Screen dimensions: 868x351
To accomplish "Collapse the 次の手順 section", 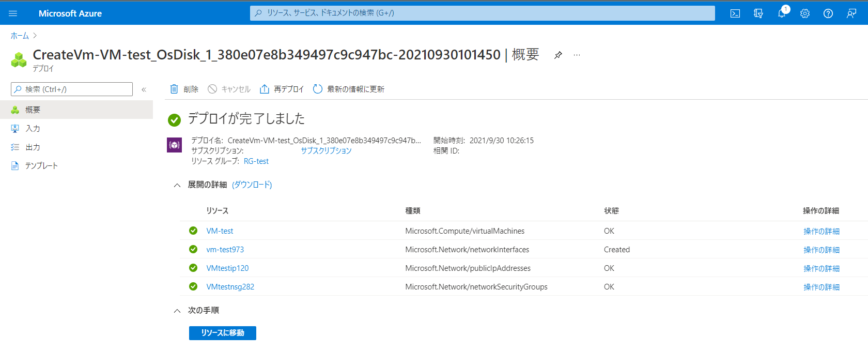I will tap(177, 311).
